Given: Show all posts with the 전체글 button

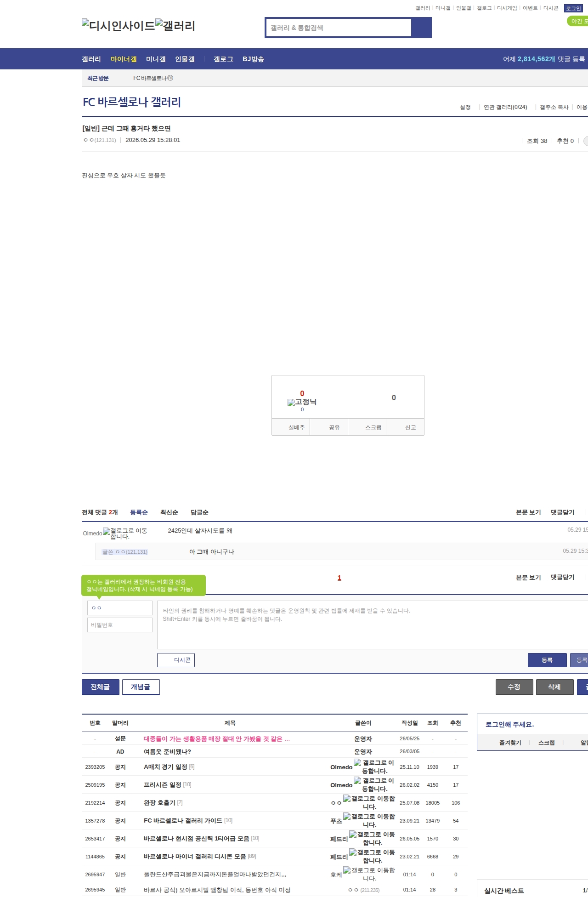Looking at the screenshot, I should click(101, 687).
